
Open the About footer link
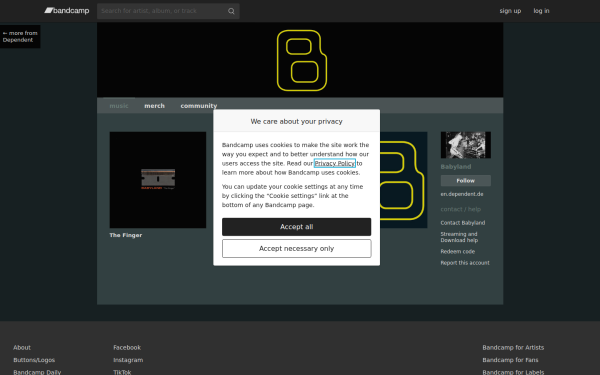tap(22, 347)
